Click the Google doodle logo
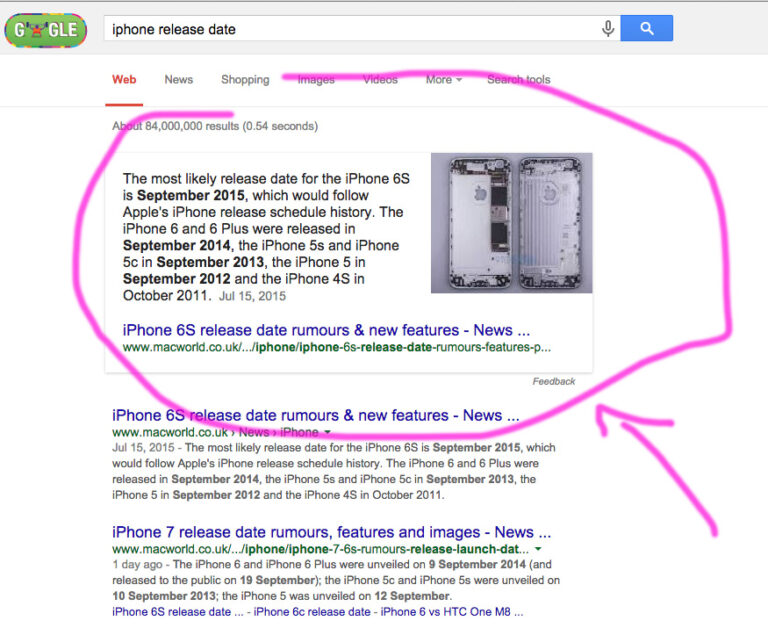Viewport: 768px width, 628px height. (x=46, y=30)
